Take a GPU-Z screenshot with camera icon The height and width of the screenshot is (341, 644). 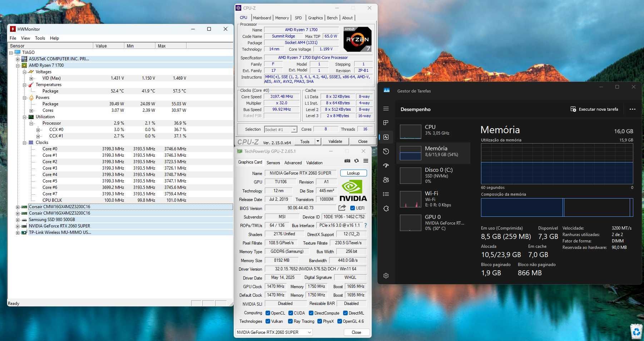(347, 161)
